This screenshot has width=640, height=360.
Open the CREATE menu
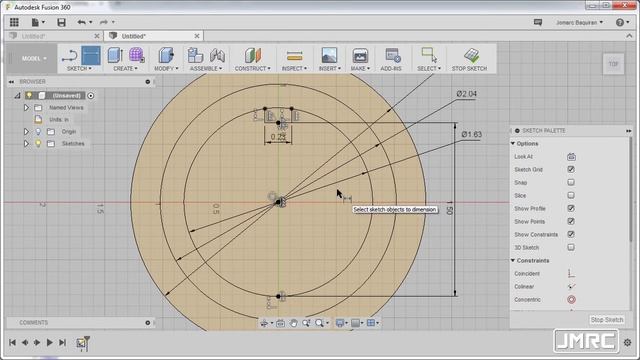click(x=125, y=69)
